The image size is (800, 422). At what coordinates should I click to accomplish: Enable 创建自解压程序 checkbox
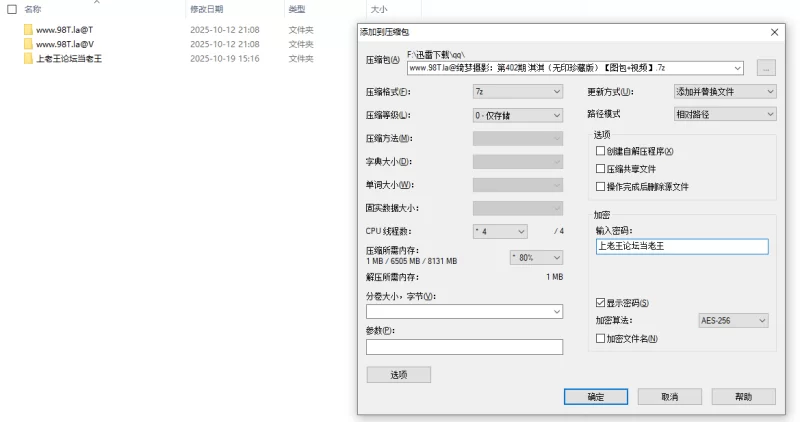pyautogui.click(x=600, y=151)
